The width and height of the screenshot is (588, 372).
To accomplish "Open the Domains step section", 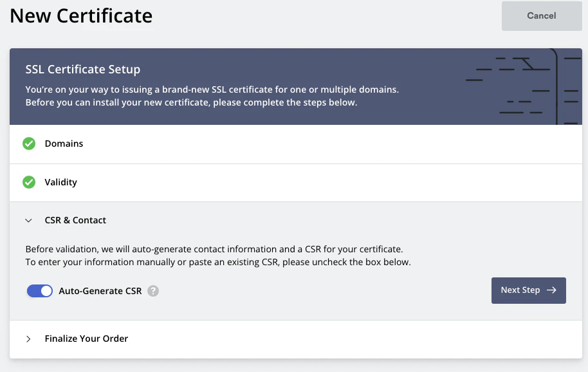I will (64, 144).
